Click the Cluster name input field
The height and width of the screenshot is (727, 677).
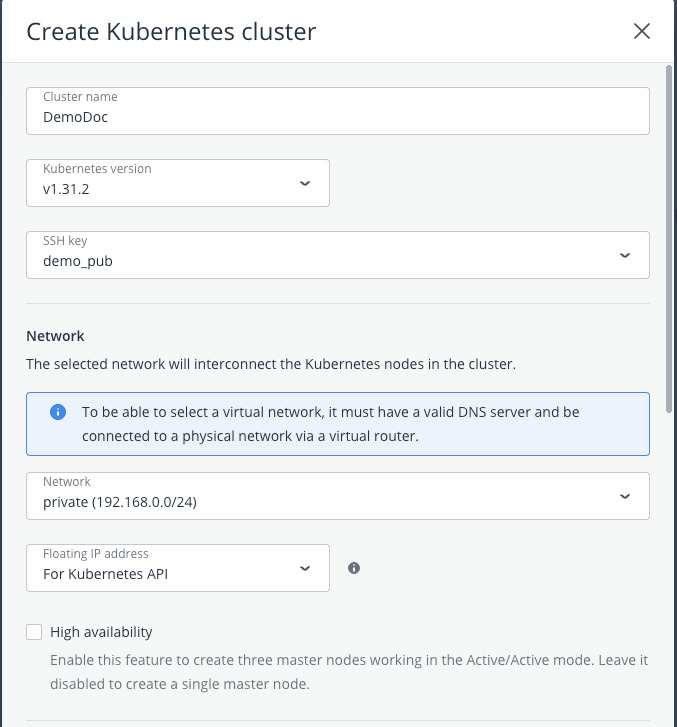pyautogui.click(x=337, y=116)
